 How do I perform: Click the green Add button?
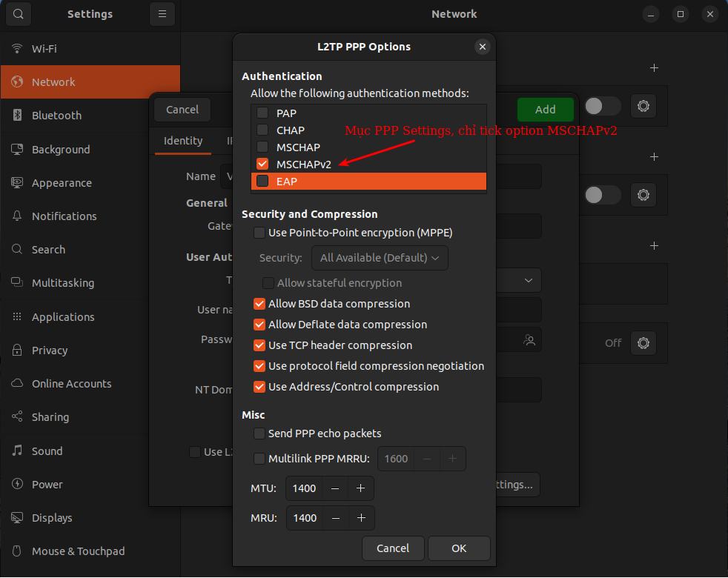pos(545,110)
